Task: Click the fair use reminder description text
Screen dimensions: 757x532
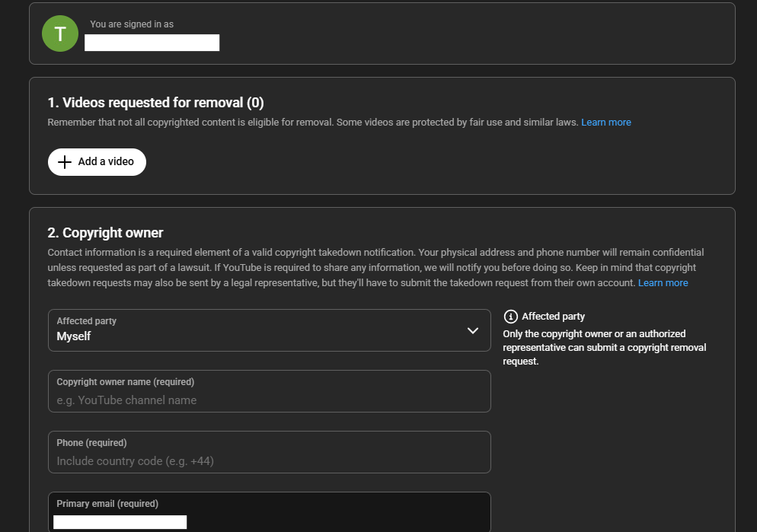Action: click(312, 123)
